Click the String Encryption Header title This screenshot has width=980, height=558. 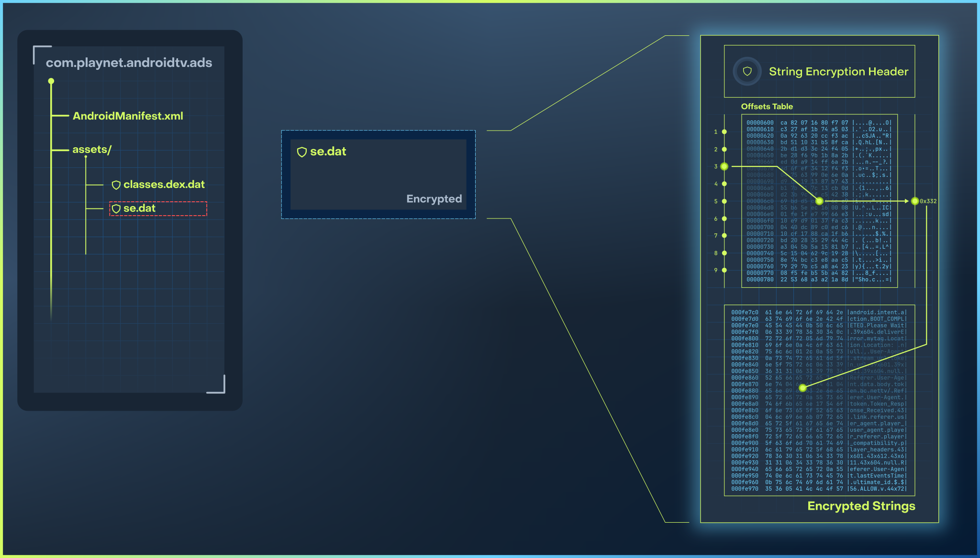[838, 71]
